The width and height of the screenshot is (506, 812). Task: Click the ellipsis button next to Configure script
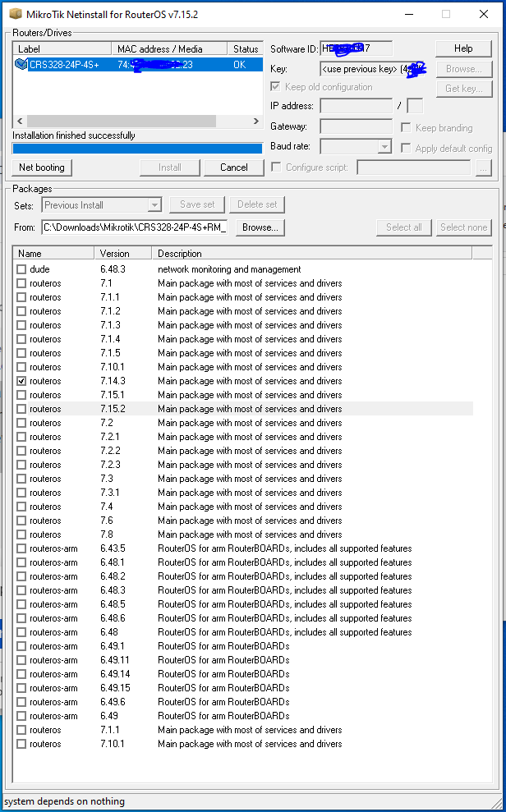(483, 167)
